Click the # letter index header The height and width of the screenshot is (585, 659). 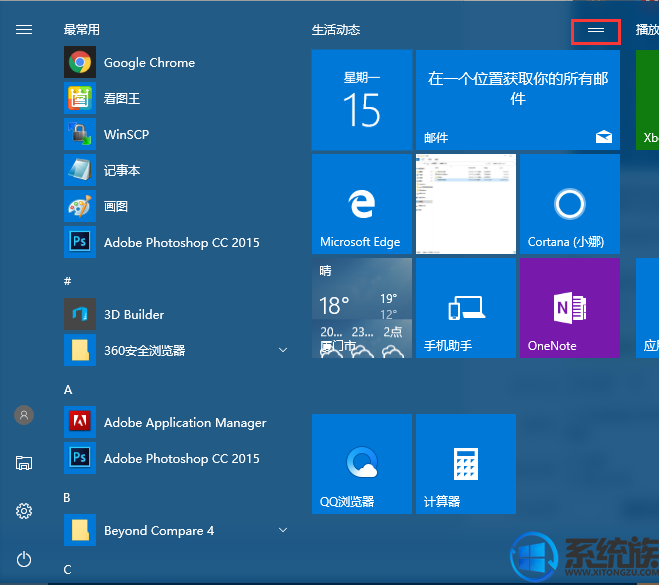(67, 281)
